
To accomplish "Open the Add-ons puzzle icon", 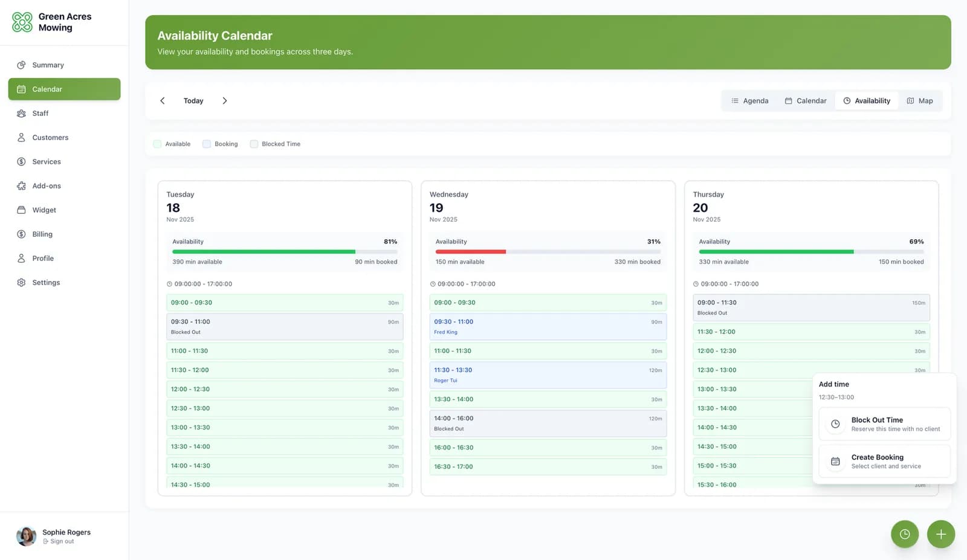I will (21, 186).
